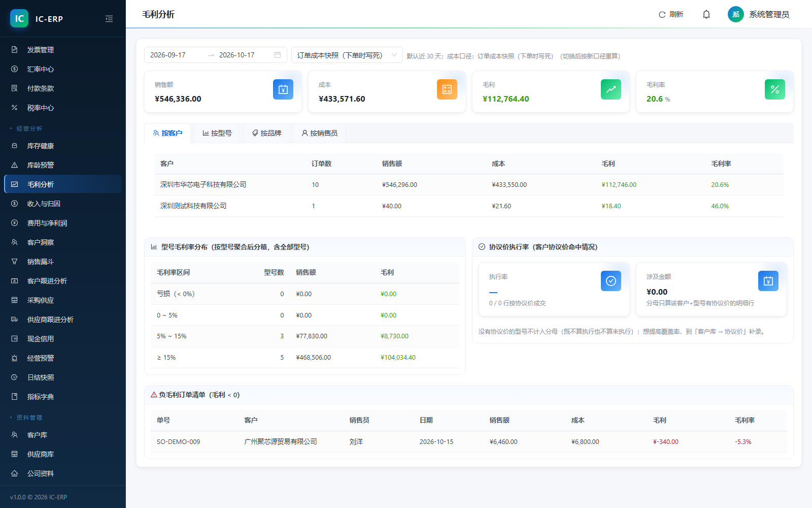Open 公司资料 in the sidebar
Viewport: 812px width, 508px height.
click(x=62, y=473)
